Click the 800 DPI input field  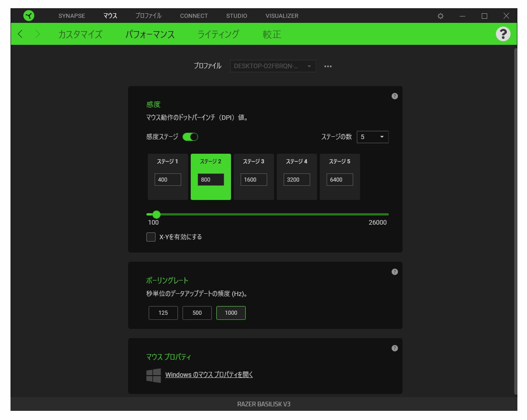pyautogui.click(x=211, y=179)
